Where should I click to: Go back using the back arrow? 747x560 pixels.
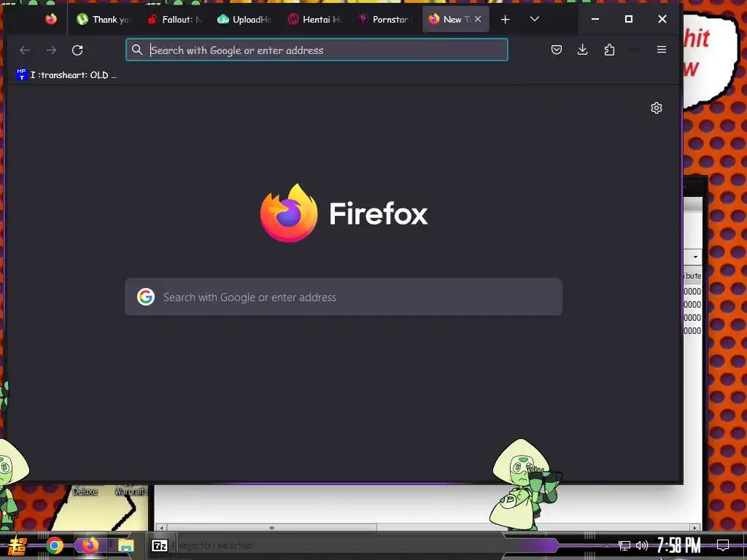coord(25,50)
